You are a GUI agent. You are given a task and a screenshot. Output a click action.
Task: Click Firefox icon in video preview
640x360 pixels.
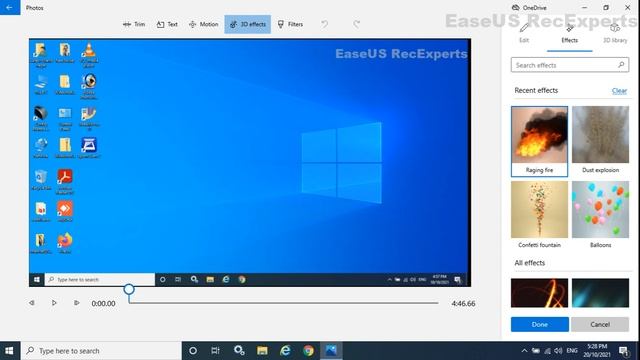[x=64, y=243]
